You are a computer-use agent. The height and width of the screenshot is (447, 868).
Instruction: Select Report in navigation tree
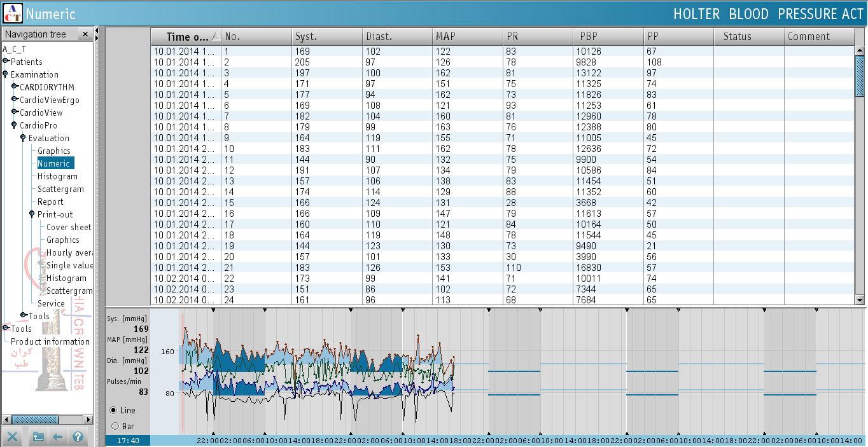pyautogui.click(x=50, y=202)
